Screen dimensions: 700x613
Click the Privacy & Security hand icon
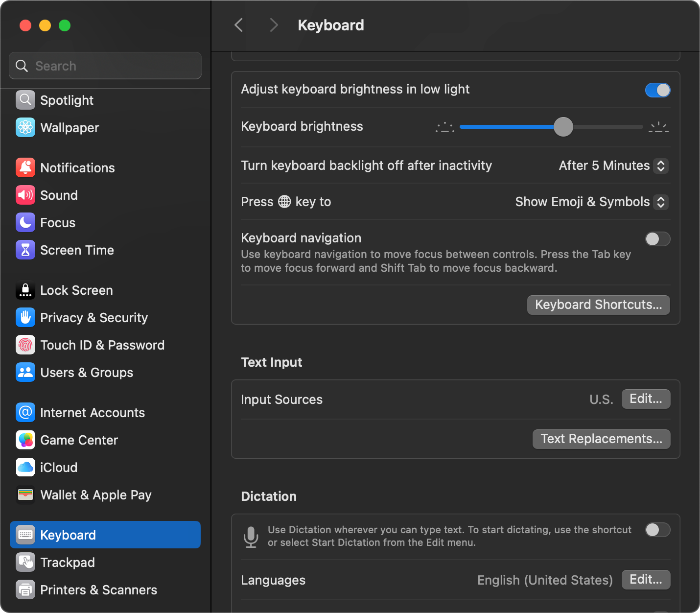(25, 317)
